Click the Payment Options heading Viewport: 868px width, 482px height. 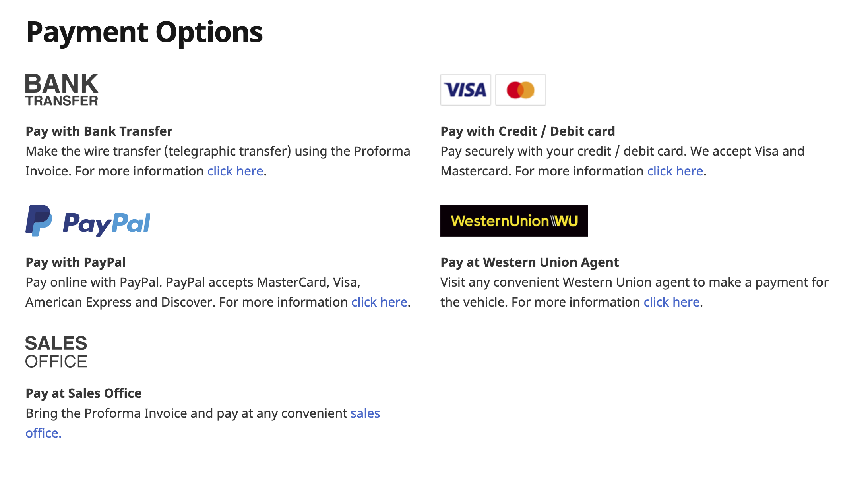tap(144, 32)
